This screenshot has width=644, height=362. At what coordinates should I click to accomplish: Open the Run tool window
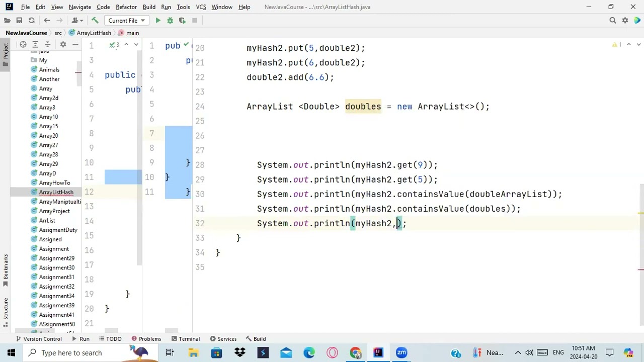[80, 339]
